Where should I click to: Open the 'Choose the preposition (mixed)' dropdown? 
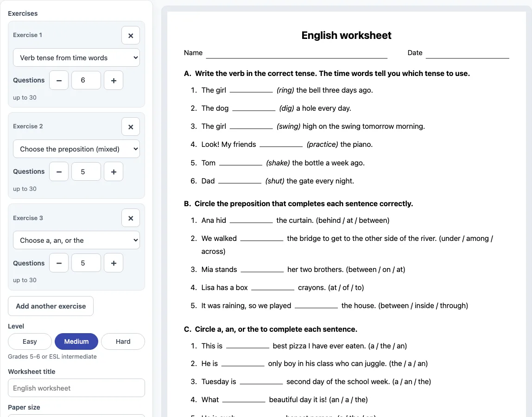coord(76,149)
